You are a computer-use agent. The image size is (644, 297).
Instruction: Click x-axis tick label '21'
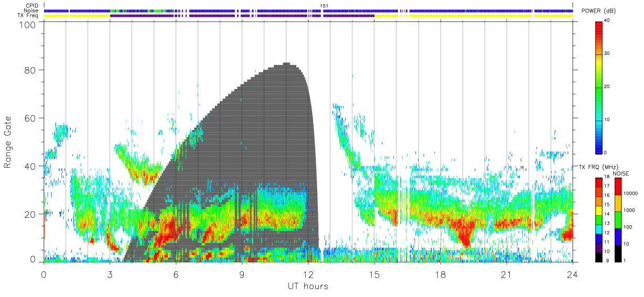(x=507, y=274)
